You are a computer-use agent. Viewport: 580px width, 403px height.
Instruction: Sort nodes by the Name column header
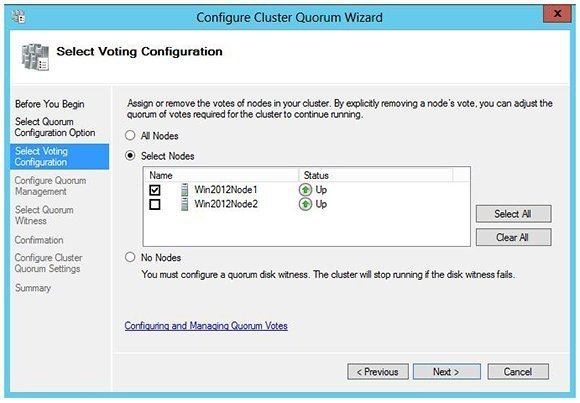coord(221,175)
